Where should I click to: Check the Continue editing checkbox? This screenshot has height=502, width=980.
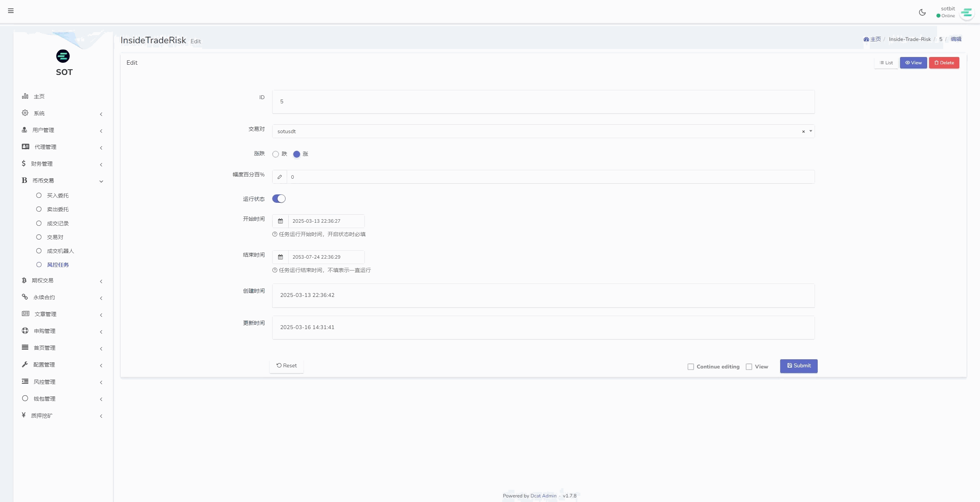click(x=691, y=367)
